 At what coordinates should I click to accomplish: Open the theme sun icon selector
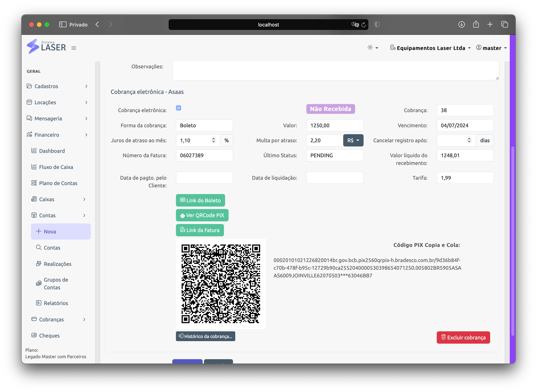point(373,48)
